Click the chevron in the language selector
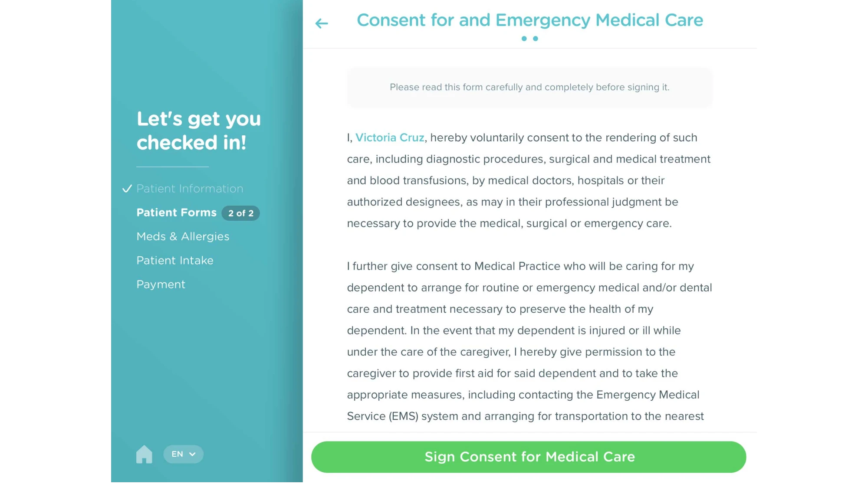Viewport: 868px width, 484px height. point(193,454)
